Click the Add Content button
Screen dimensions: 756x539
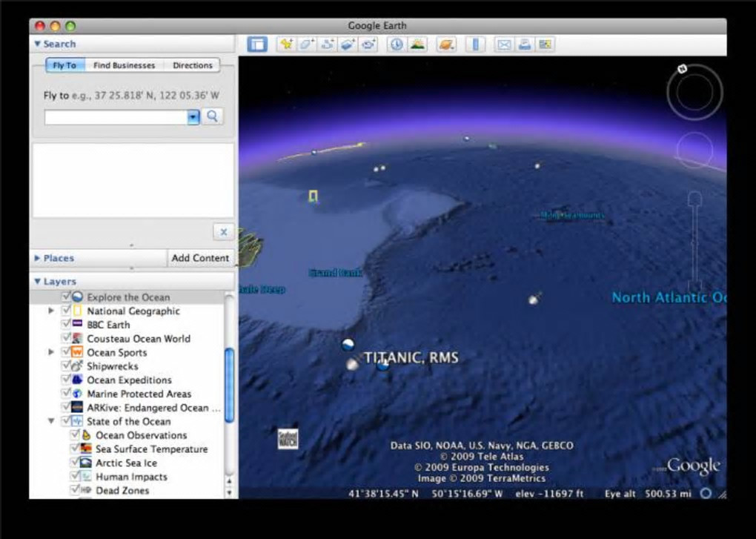(x=201, y=258)
